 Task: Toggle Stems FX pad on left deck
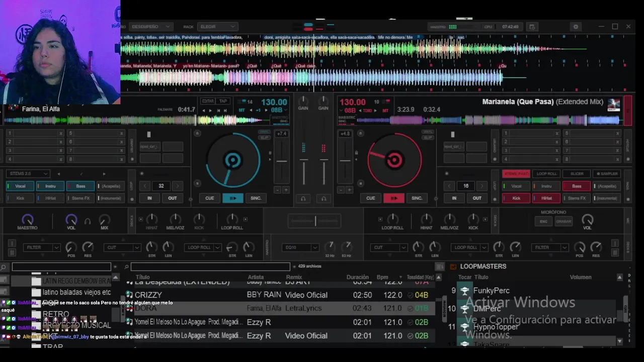click(80, 198)
